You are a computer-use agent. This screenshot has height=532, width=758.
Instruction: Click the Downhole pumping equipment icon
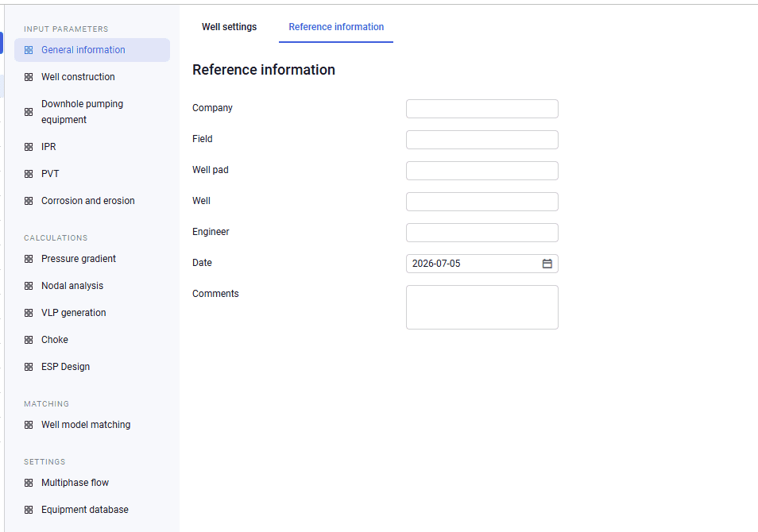[29, 112]
